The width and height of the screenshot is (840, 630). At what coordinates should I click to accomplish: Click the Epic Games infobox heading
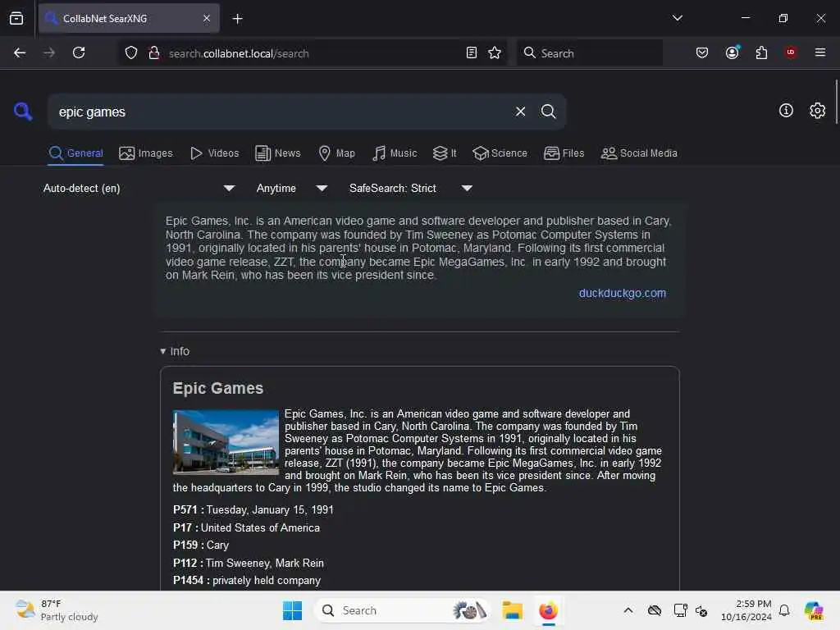(x=218, y=388)
